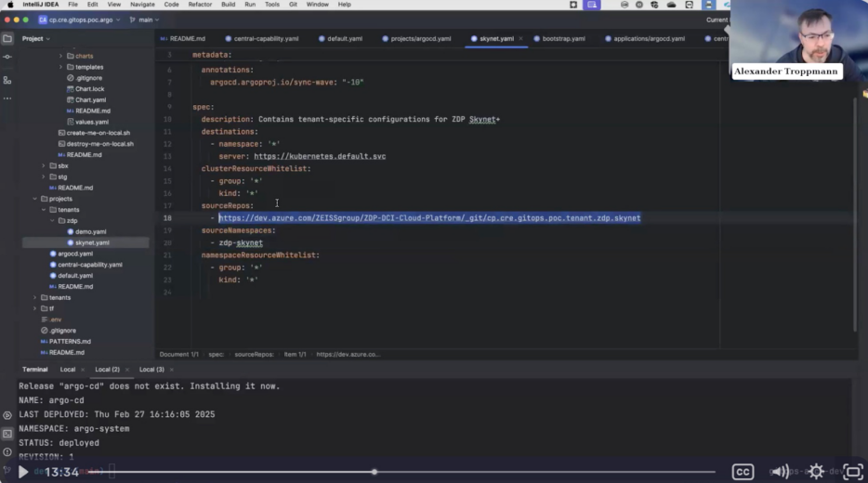Mute the video volume icon
The height and width of the screenshot is (483, 868).
coord(780,471)
